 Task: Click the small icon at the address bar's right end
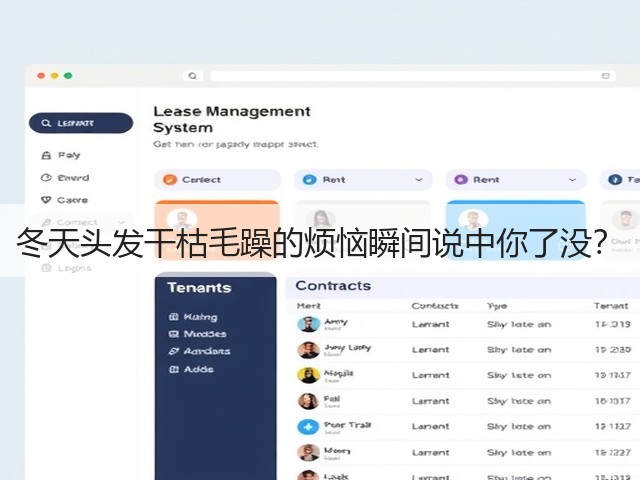[x=606, y=76]
